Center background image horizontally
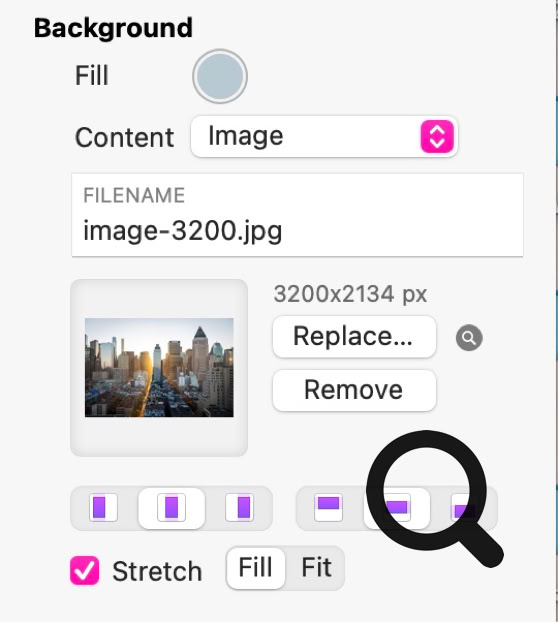 coord(171,507)
